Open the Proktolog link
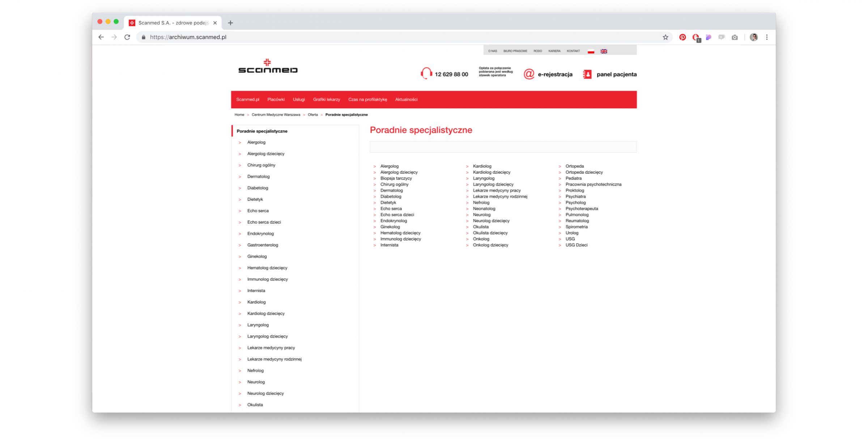868x439 pixels. click(x=575, y=191)
